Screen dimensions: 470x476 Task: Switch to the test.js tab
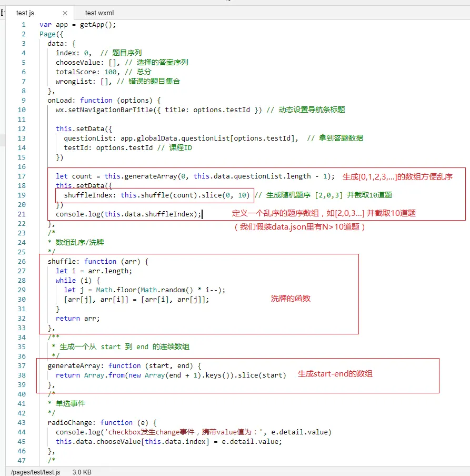(x=25, y=13)
